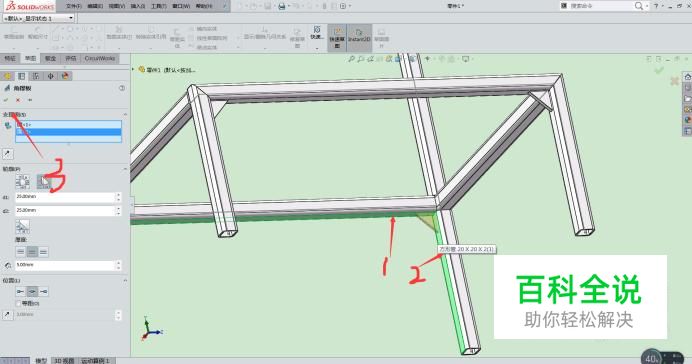Click the pushpin keep-visible icon
The image size is (692, 364).
30,100
